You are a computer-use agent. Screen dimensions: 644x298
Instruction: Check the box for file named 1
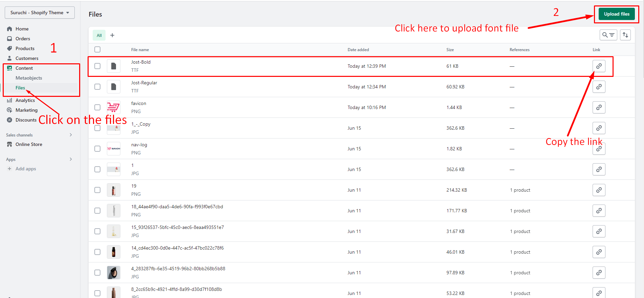tap(97, 169)
